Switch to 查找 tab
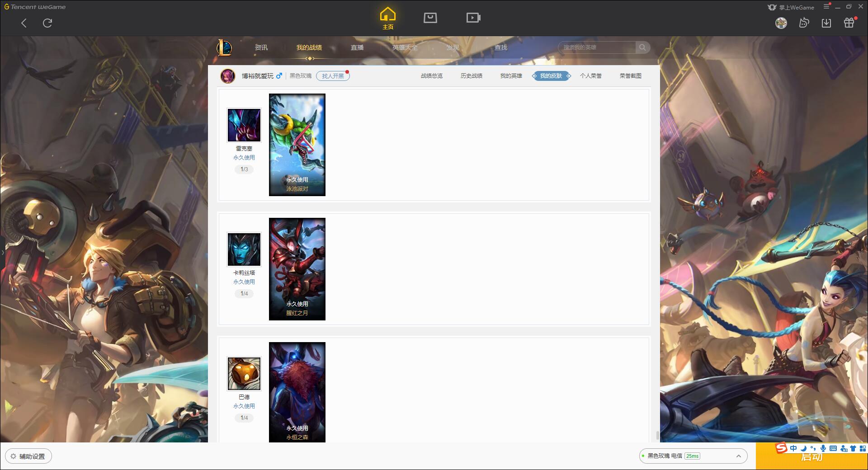 click(x=501, y=47)
